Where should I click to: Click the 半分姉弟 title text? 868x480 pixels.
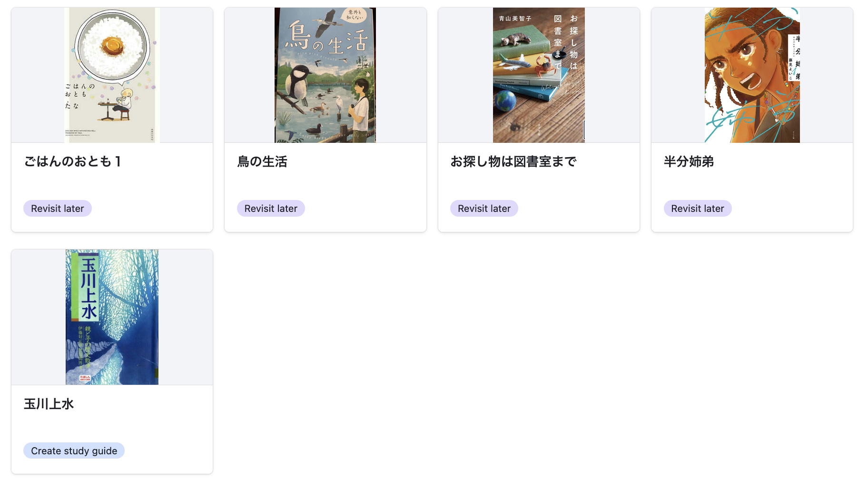click(x=689, y=162)
